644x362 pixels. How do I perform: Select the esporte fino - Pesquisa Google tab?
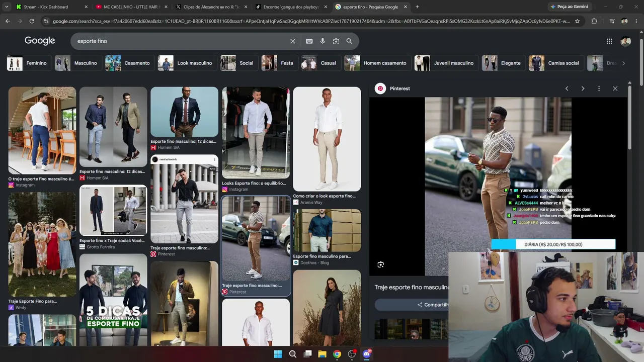[371, 7]
